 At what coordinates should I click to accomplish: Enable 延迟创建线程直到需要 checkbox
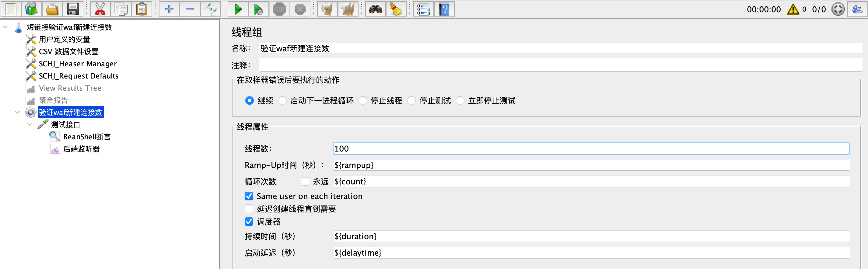coord(249,209)
